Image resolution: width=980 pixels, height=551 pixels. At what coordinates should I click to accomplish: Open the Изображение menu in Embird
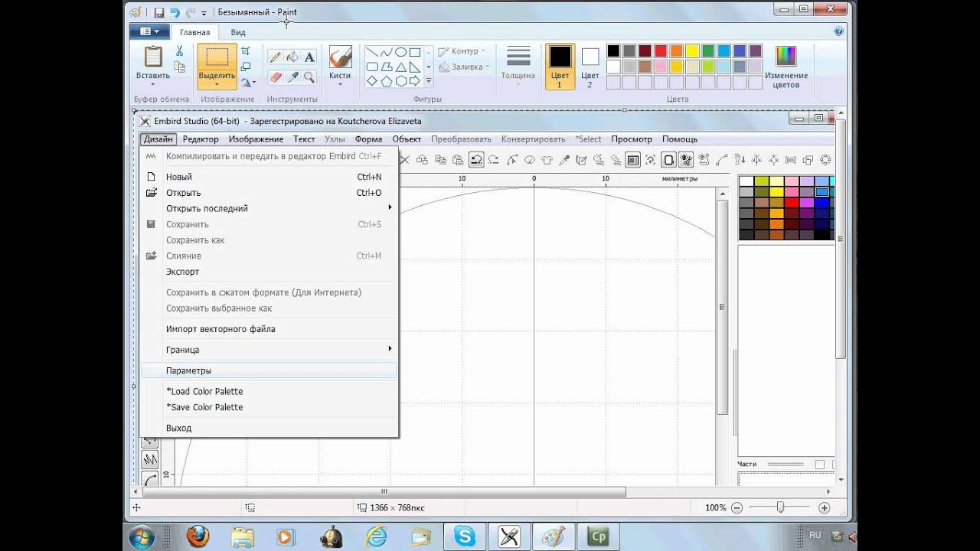[256, 139]
